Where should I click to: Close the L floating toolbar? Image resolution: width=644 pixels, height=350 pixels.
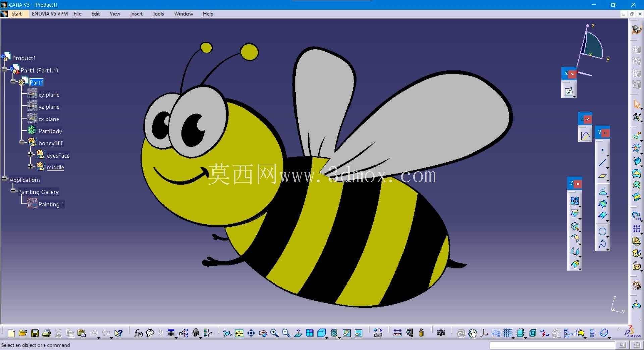click(588, 119)
